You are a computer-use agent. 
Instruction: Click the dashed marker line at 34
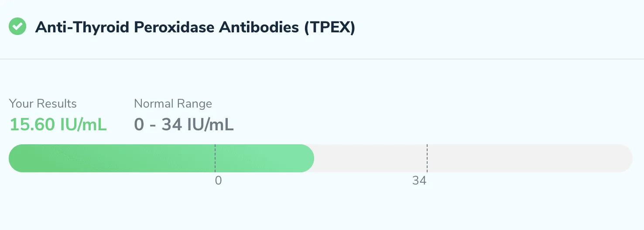427,158
